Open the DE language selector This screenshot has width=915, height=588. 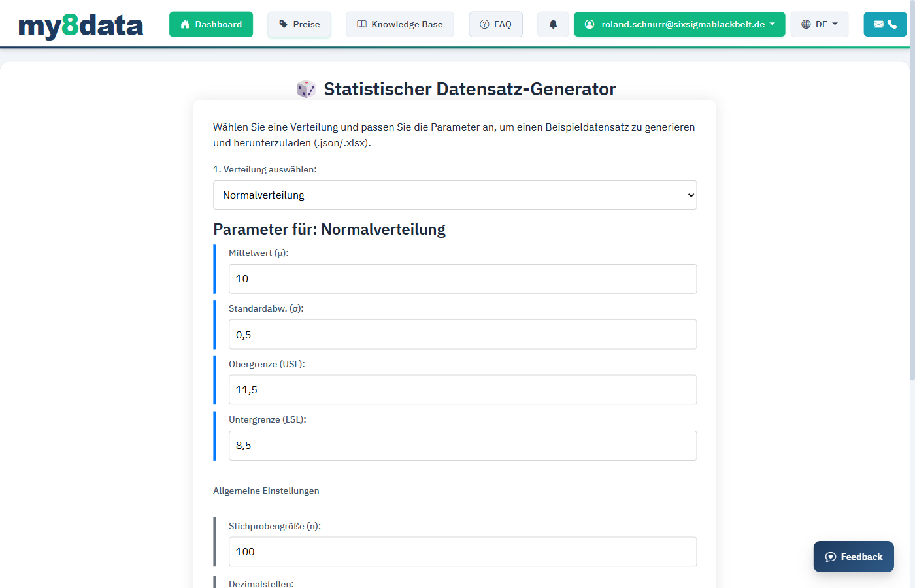820,24
